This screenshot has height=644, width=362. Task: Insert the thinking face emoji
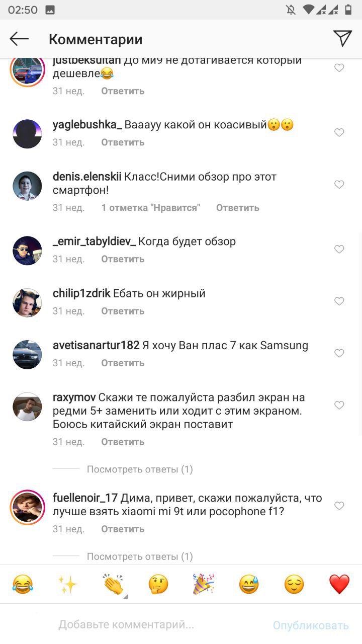pos(158,584)
